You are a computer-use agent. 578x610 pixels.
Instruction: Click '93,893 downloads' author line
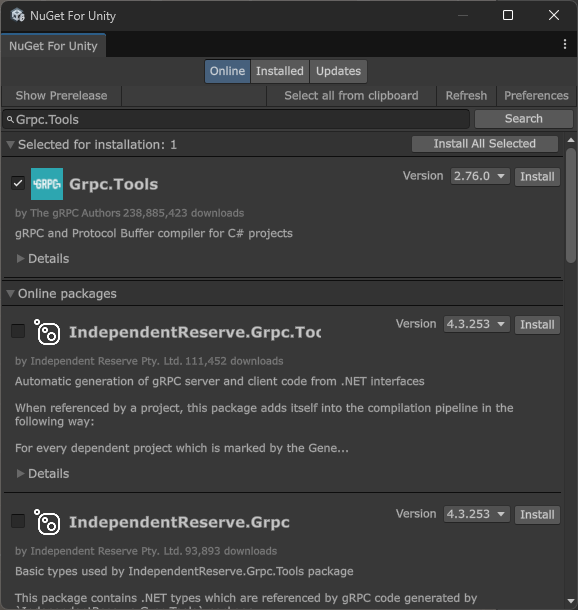[x=146, y=551]
